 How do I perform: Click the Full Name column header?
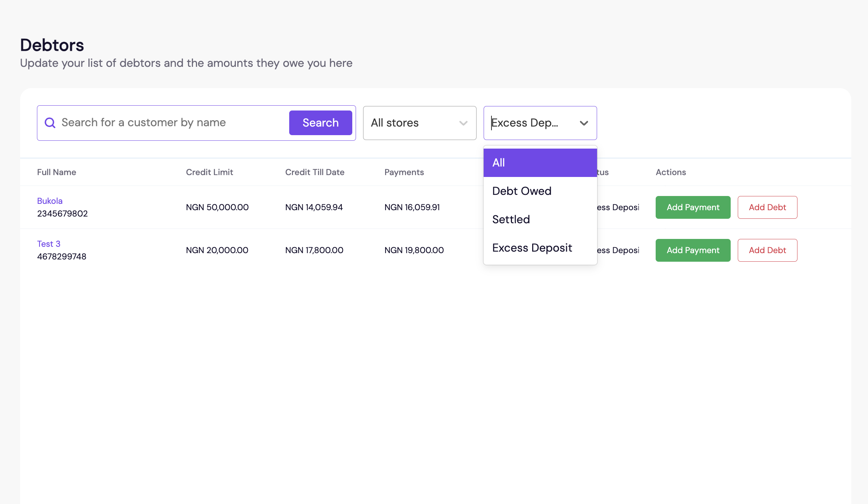pyautogui.click(x=57, y=172)
